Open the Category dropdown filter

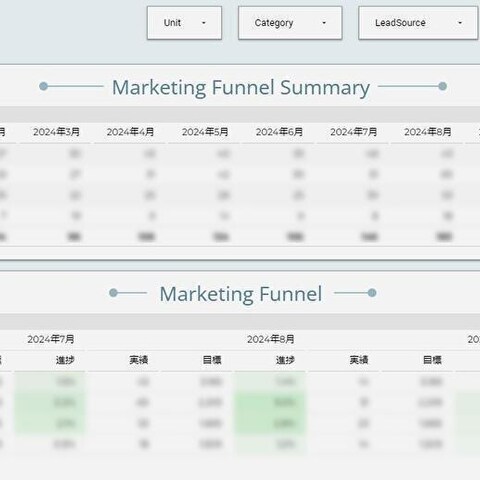(290, 23)
